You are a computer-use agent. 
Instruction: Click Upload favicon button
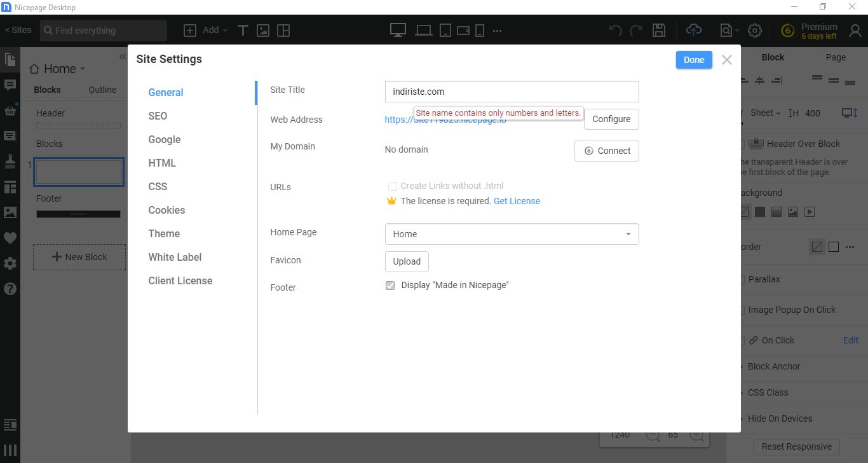407,261
